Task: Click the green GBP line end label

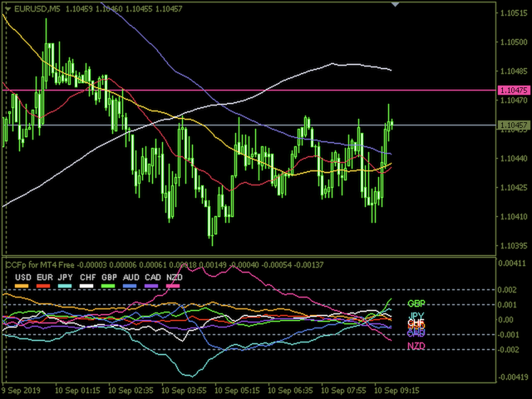Action: pyautogui.click(x=416, y=304)
